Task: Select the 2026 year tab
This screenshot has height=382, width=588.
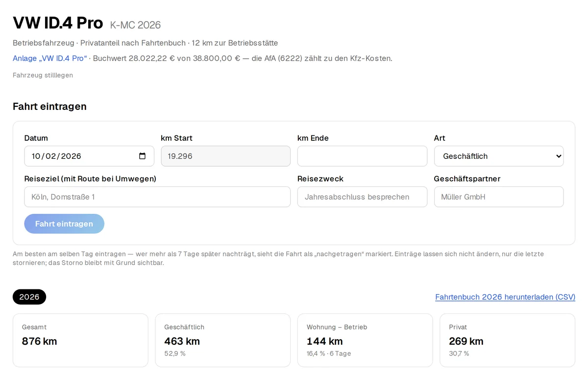Action: [x=29, y=297]
